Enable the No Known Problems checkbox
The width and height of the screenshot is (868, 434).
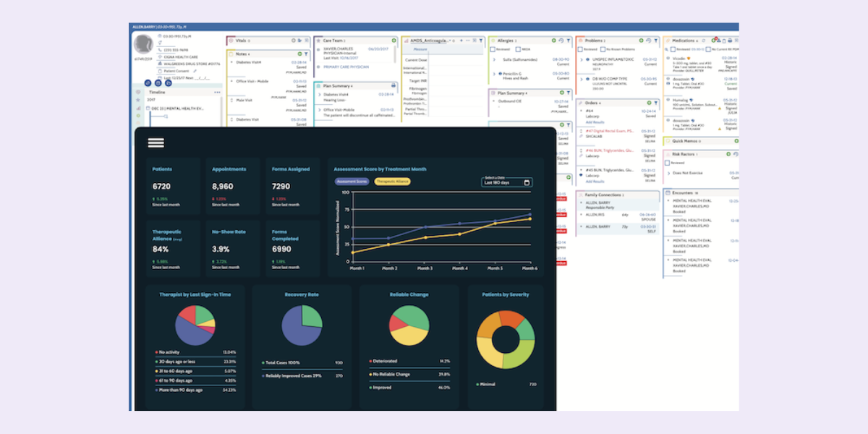pos(603,48)
